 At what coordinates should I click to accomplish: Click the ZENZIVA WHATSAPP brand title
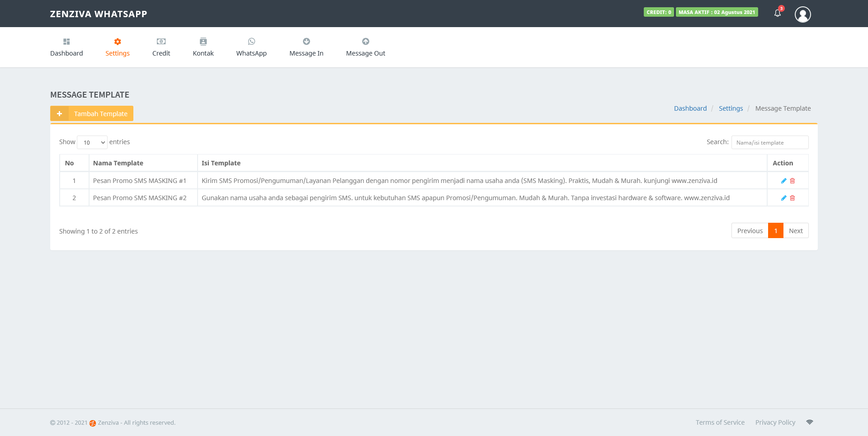pos(99,14)
